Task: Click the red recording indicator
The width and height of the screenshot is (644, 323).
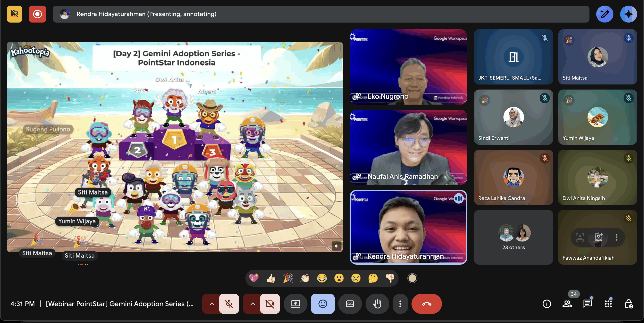Action: click(x=37, y=14)
